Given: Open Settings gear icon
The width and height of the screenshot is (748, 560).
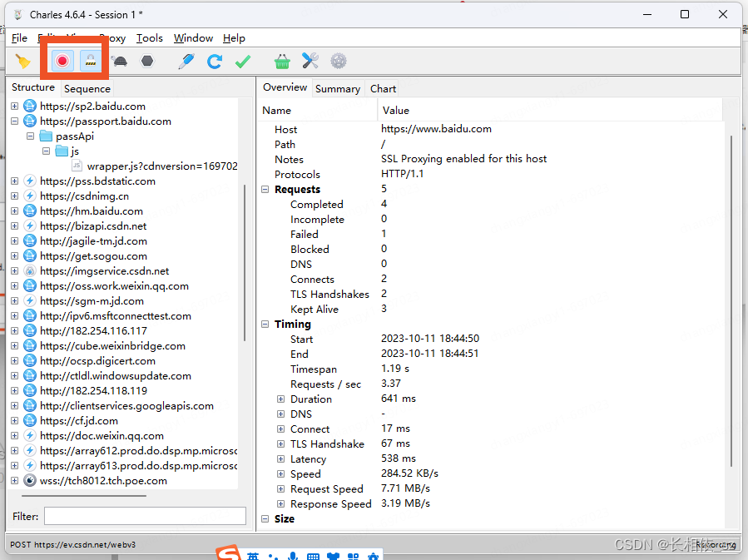Looking at the screenshot, I should 339,61.
